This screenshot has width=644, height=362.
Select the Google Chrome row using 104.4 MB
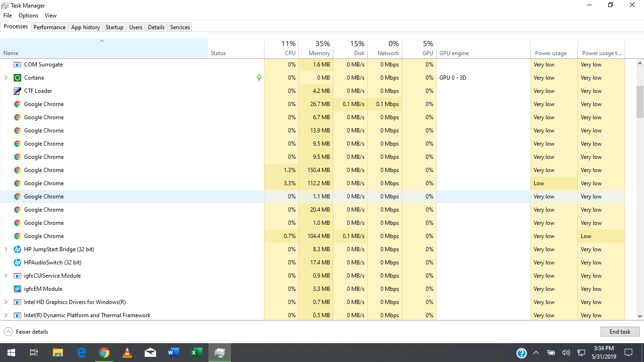coord(313,236)
